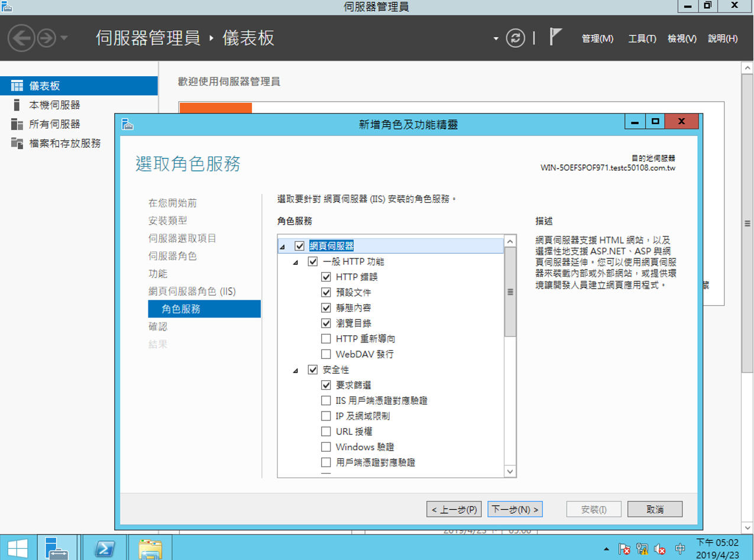Viewport: 754px width, 560px height.
Task: Collapse the 安全性 tree node
Action: point(296,371)
